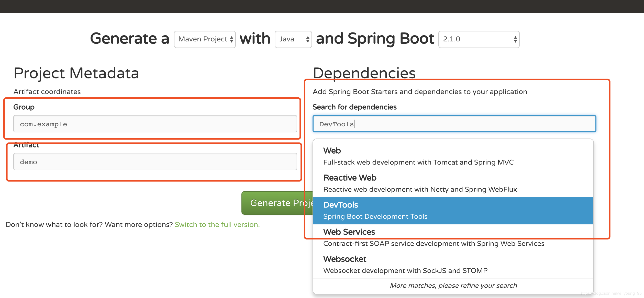Focus the Search for dependencies field

[x=454, y=124]
